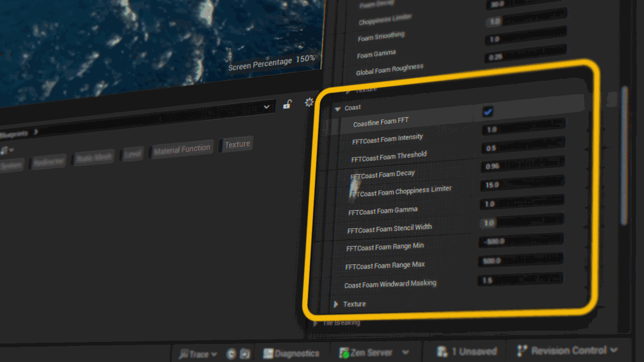Click the FFTCoast Foam Threshold value field
Screen dimensions: 644x362
[523, 145]
